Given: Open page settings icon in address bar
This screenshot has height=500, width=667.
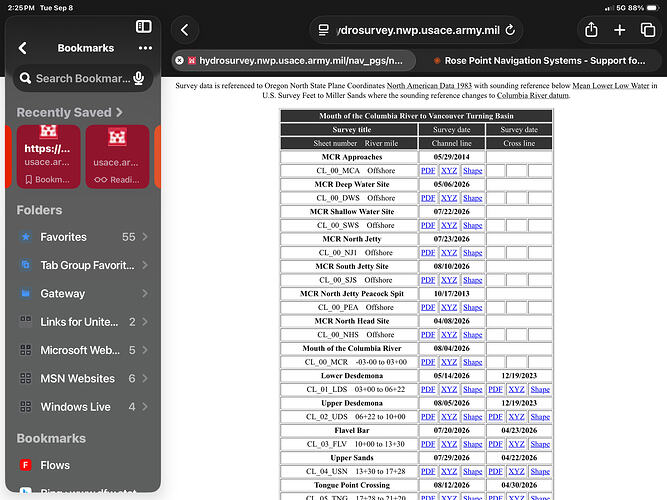Looking at the screenshot, I should pyautogui.click(x=324, y=30).
